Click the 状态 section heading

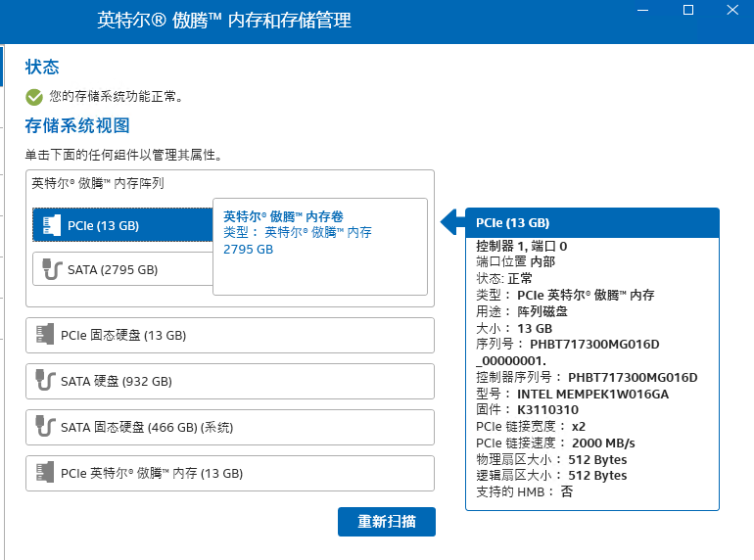point(42,67)
